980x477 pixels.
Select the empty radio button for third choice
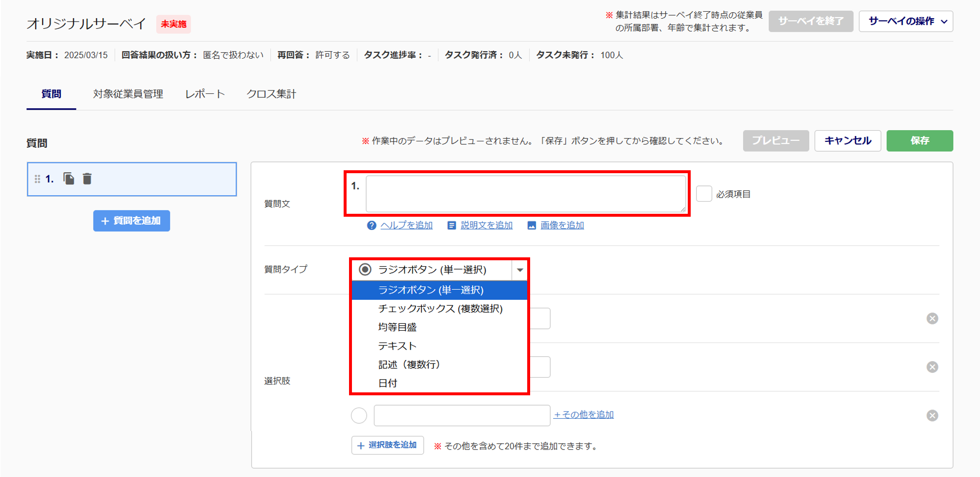click(359, 415)
